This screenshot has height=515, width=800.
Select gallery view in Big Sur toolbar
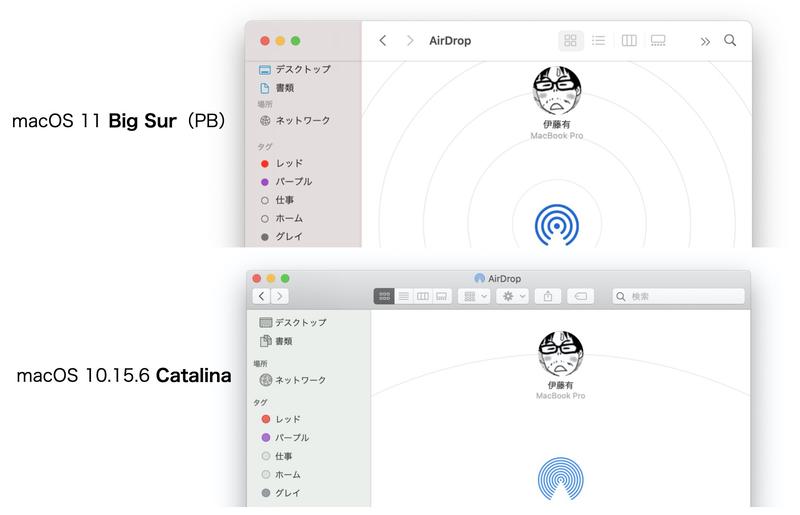coord(658,40)
